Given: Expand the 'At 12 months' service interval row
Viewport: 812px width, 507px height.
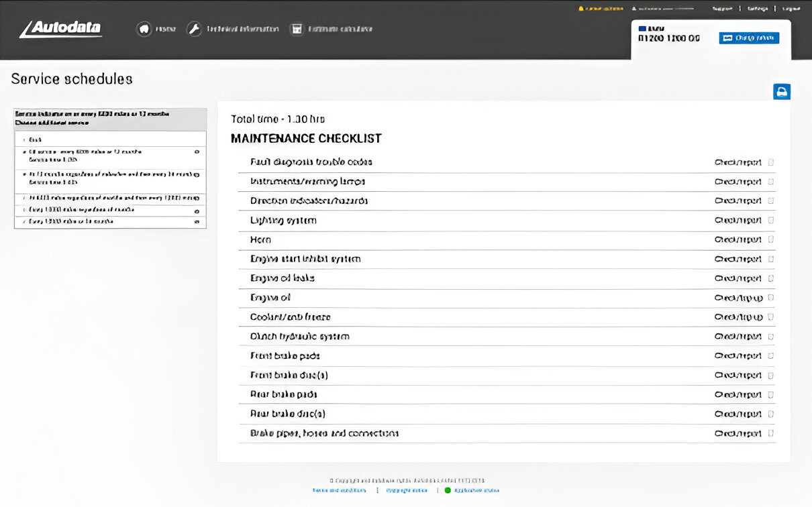Looking at the screenshot, I should (x=197, y=174).
